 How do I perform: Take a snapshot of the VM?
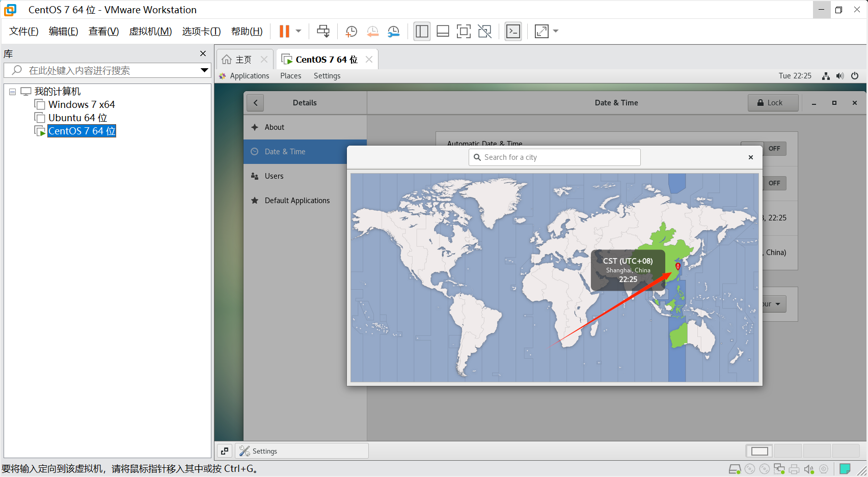pyautogui.click(x=351, y=32)
